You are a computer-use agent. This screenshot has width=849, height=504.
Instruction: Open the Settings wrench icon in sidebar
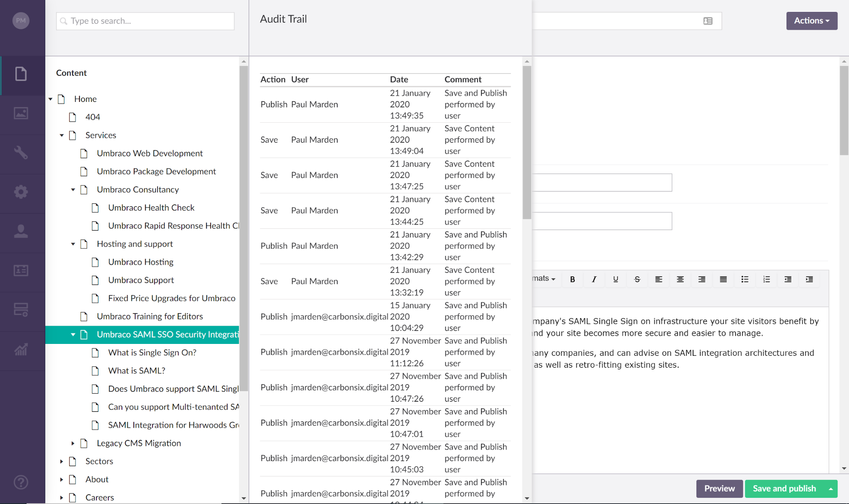click(21, 152)
